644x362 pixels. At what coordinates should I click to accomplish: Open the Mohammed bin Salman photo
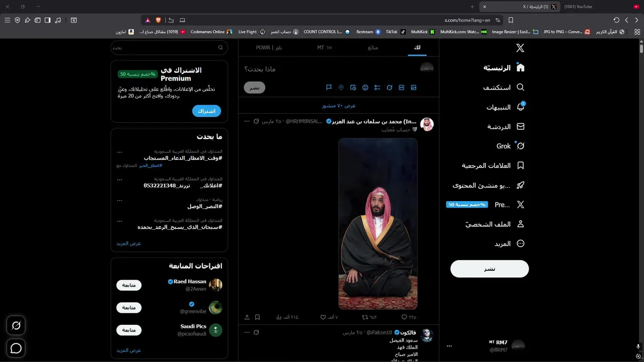[x=378, y=224]
